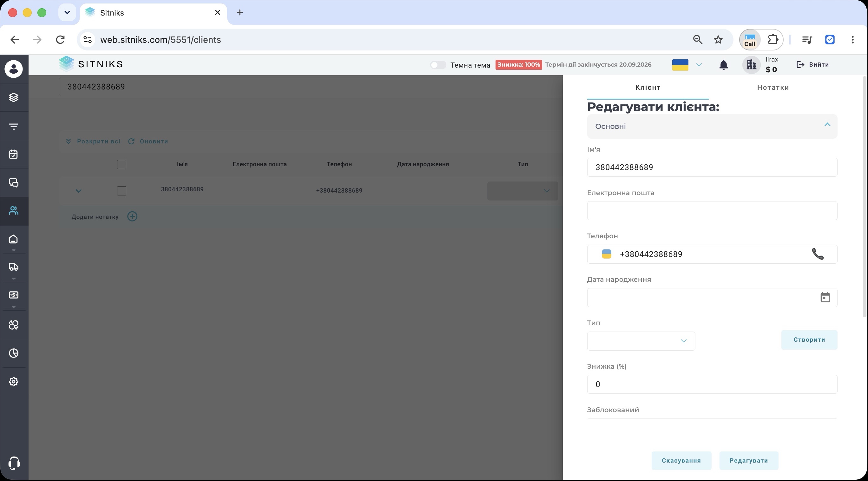Image resolution: width=868 pixels, height=481 pixels.
Task: Open the clients people sidebar icon
Action: pyautogui.click(x=13, y=211)
